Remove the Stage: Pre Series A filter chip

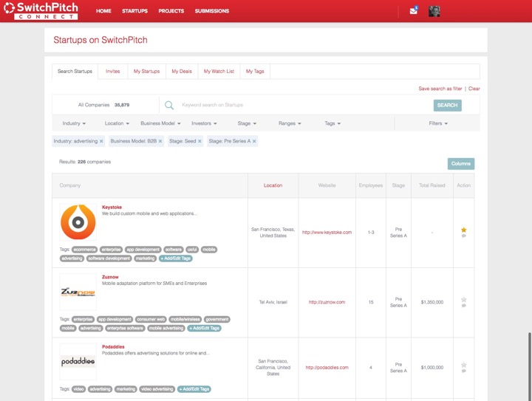pos(254,141)
